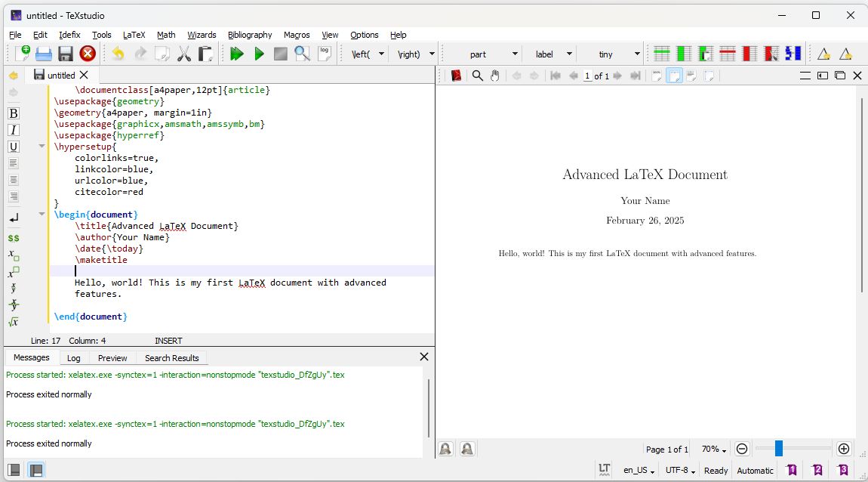Open the label reference dropdown
The height and width of the screenshot is (482, 868).
click(569, 54)
